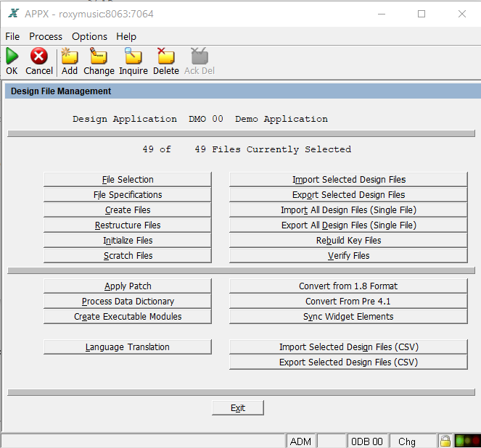Image resolution: width=481 pixels, height=448 pixels.
Task: Click the padlock icon in status bar
Action: tap(445, 441)
